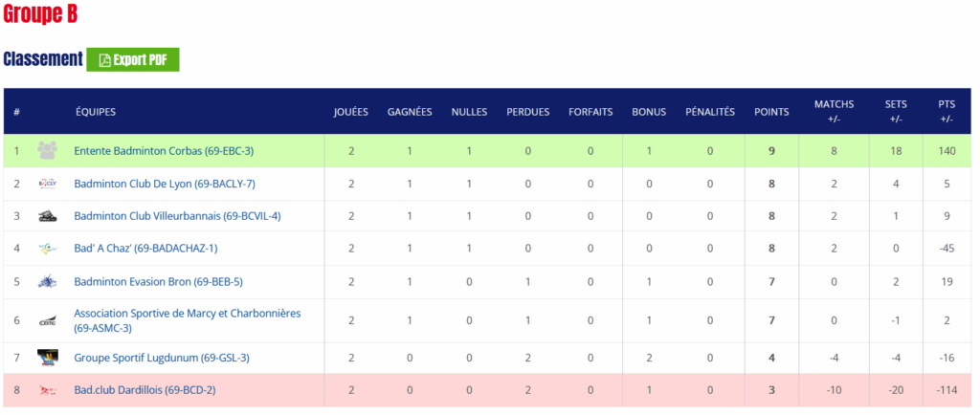This screenshot has width=980, height=415.
Task: Open Badminton Club Villeurbannais (69-BCVIL-4) link
Action: coord(177,216)
